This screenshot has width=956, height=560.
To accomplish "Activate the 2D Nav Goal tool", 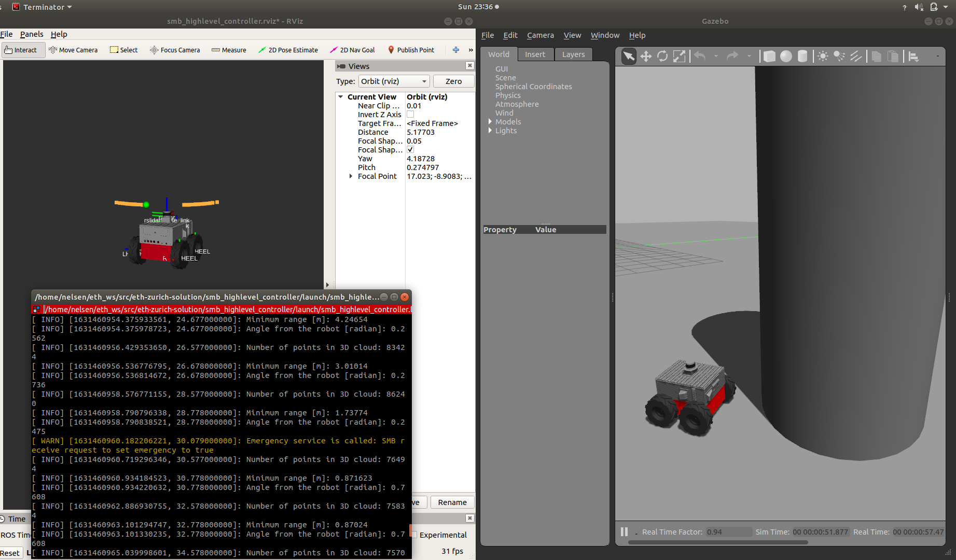I will coord(352,50).
